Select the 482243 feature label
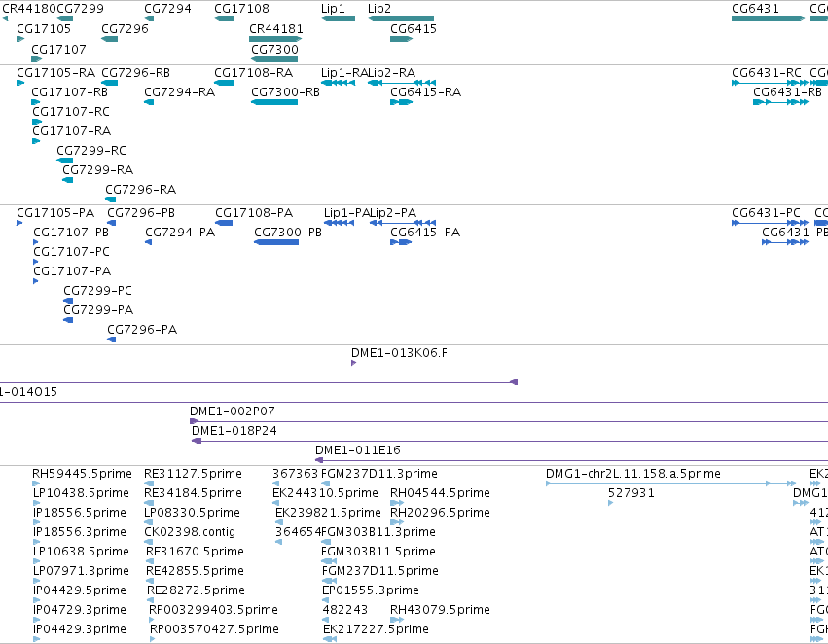The height and width of the screenshot is (644, 828). (344, 610)
